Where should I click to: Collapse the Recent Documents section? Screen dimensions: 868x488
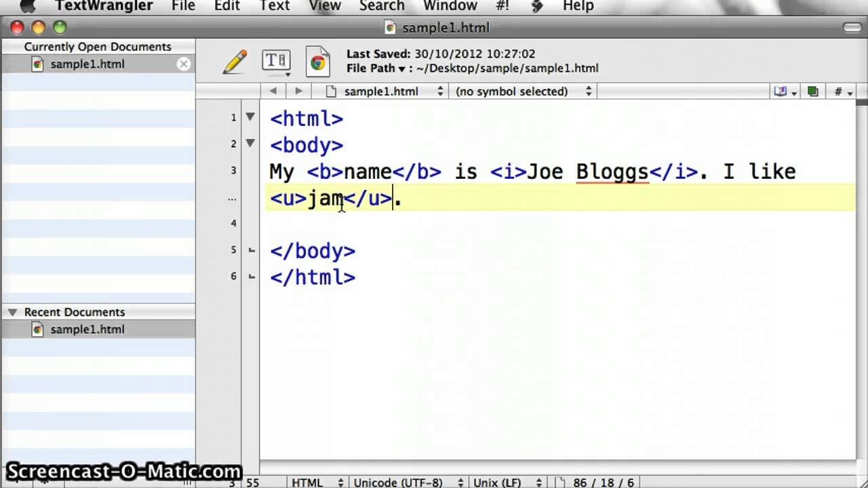[x=12, y=312]
